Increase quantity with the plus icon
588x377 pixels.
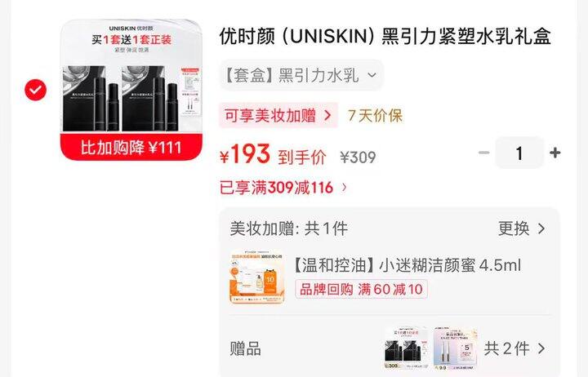[555, 153]
